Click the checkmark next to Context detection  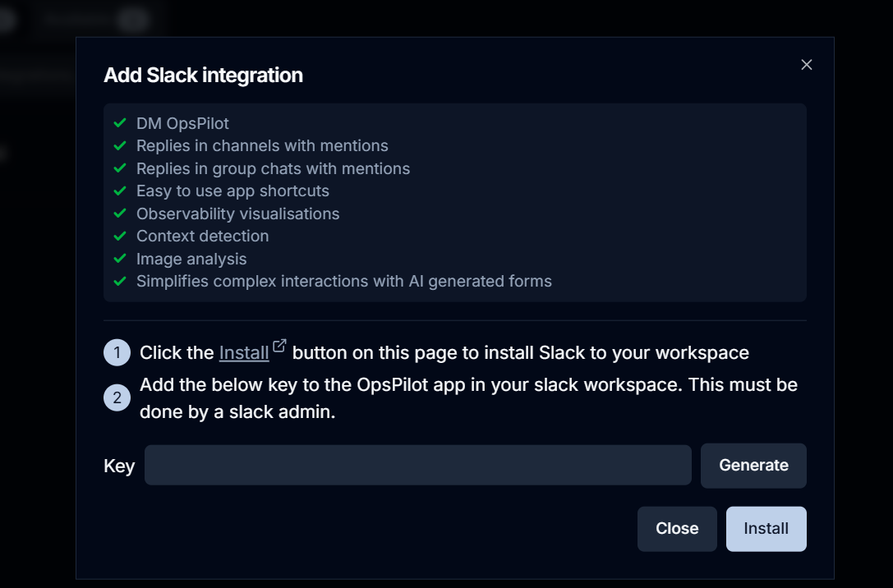point(120,236)
